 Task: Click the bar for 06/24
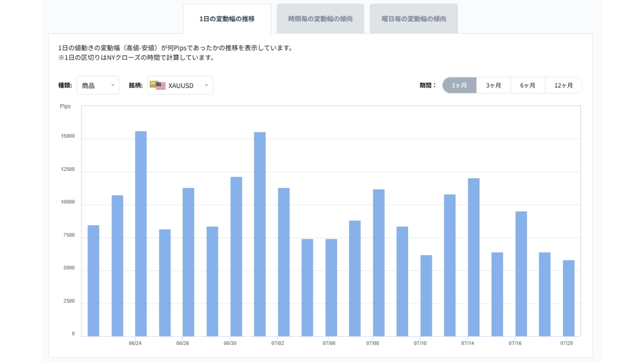(141, 234)
